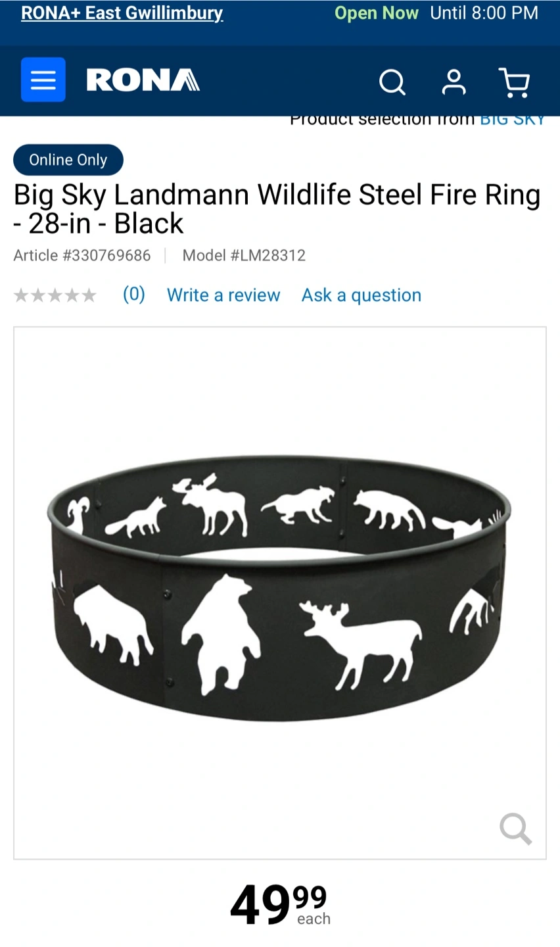560x947 pixels.
Task: Click Write a review
Action: point(223,295)
